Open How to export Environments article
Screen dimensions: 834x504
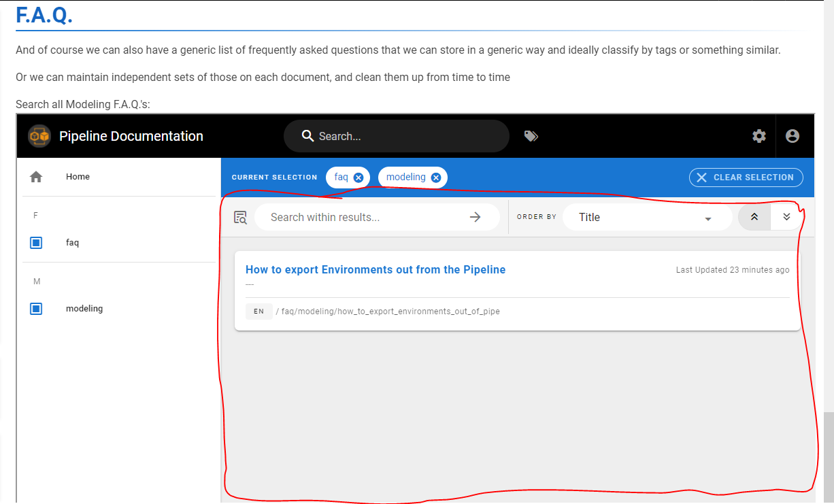[x=376, y=269]
